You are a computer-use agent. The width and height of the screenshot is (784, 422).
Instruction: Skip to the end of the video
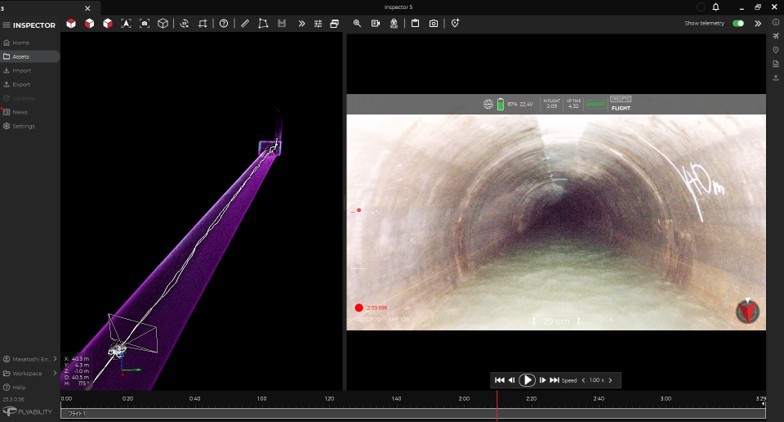point(554,380)
